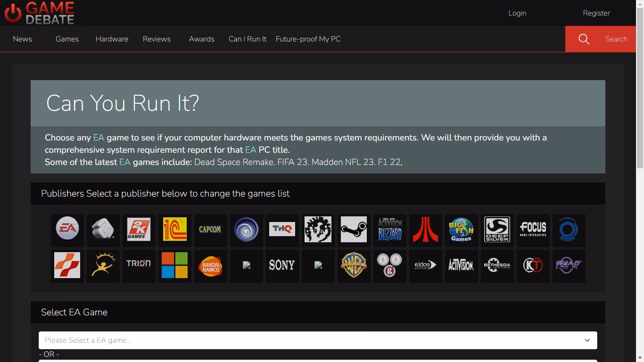This screenshot has height=362, width=644.
Task: Select the standalone Activision logo
Action: click(462, 265)
